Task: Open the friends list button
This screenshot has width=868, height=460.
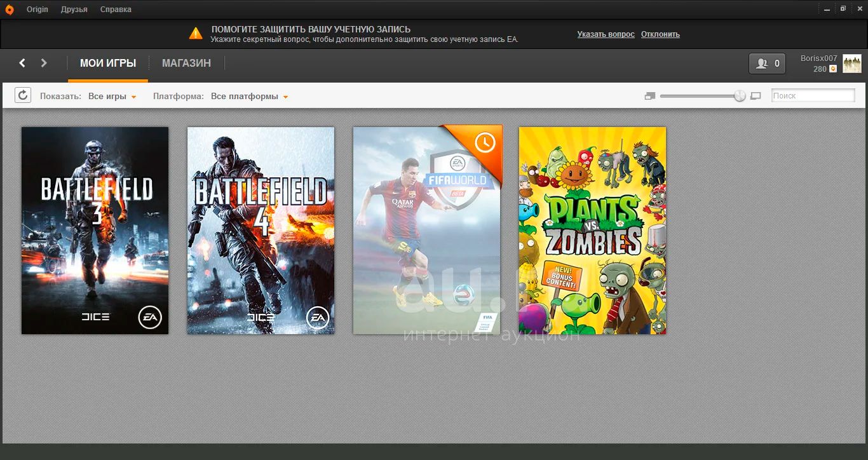Action: coord(768,64)
